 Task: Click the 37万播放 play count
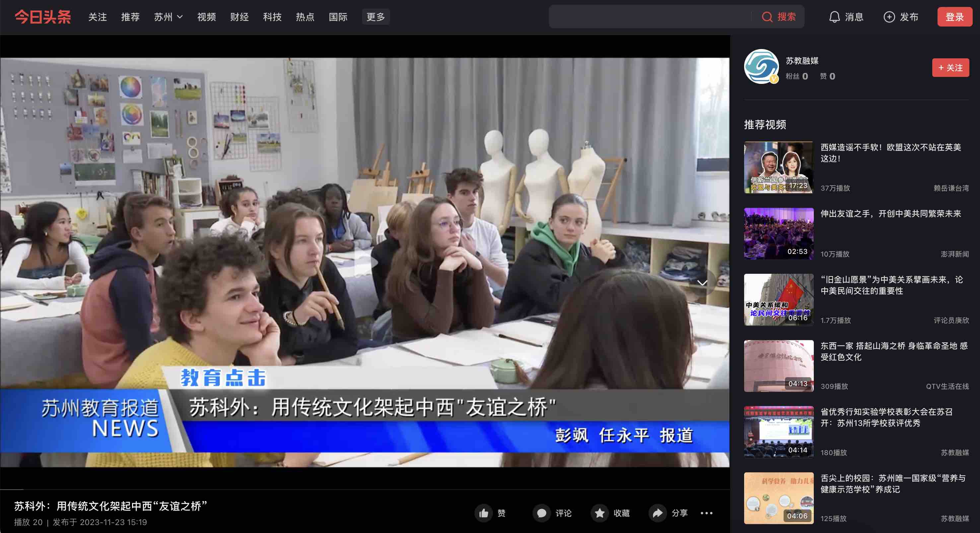pos(835,188)
